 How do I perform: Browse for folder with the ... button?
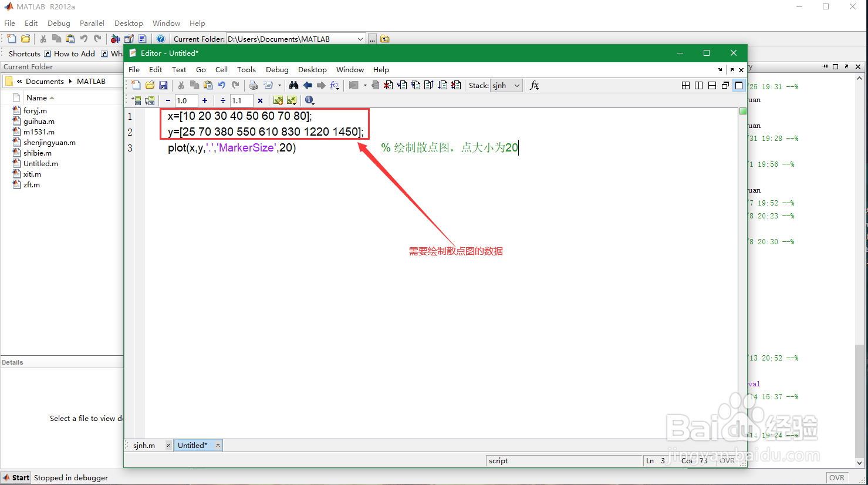click(x=372, y=39)
